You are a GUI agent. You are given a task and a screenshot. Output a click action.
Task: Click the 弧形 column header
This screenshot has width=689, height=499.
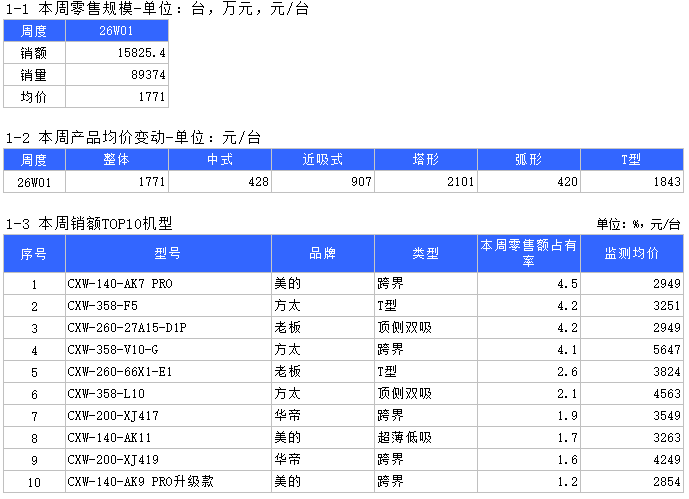529,160
